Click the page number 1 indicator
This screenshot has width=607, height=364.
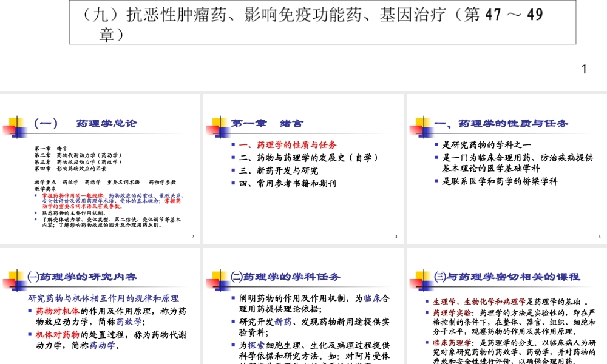pyautogui.click(x=583, y=69)
